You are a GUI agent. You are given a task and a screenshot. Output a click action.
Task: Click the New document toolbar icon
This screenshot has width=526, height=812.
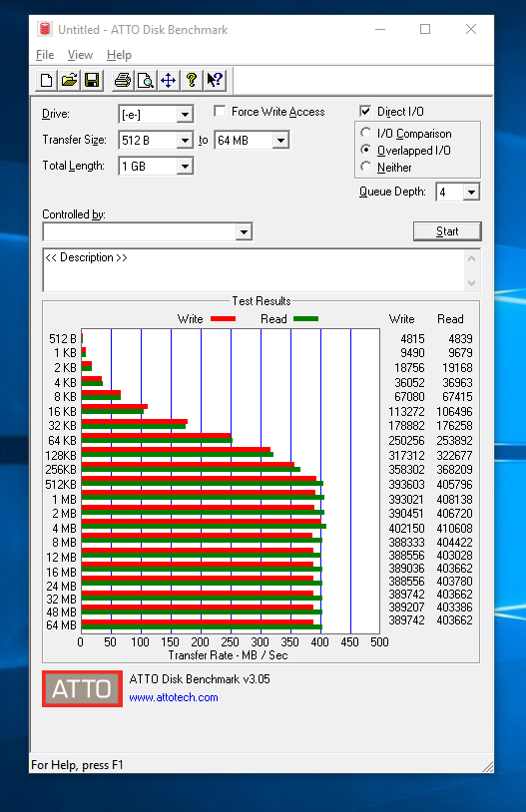click(47, 80)
